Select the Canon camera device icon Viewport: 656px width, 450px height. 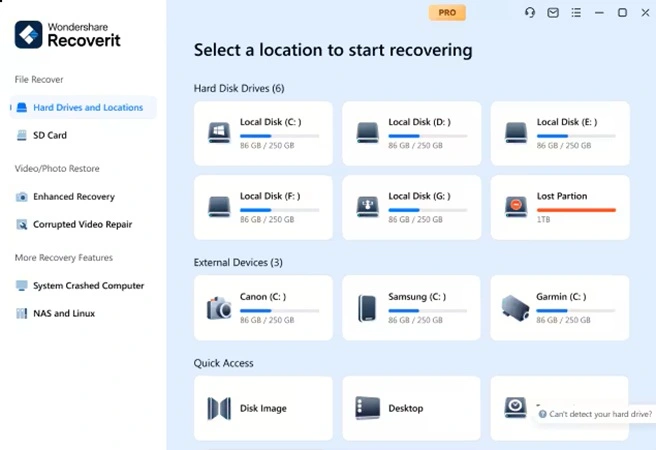click(219, 309)
